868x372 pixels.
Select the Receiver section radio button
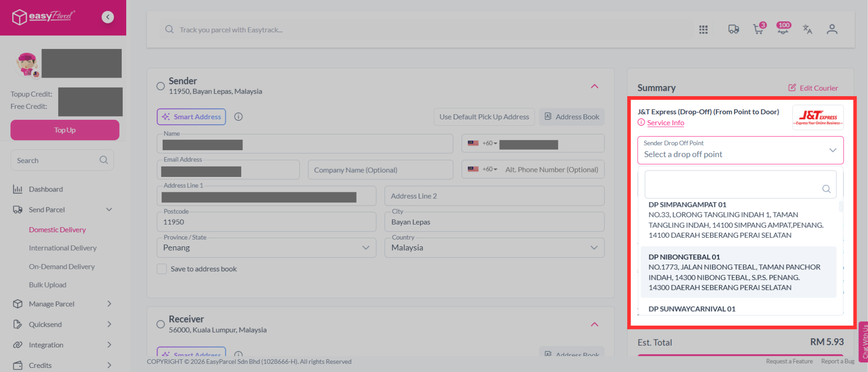160,324
